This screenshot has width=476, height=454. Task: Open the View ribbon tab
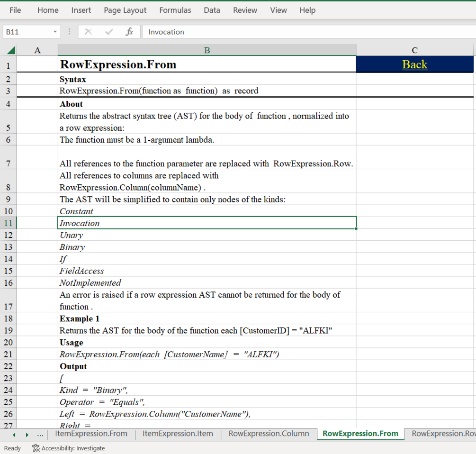tap(278, 10)
